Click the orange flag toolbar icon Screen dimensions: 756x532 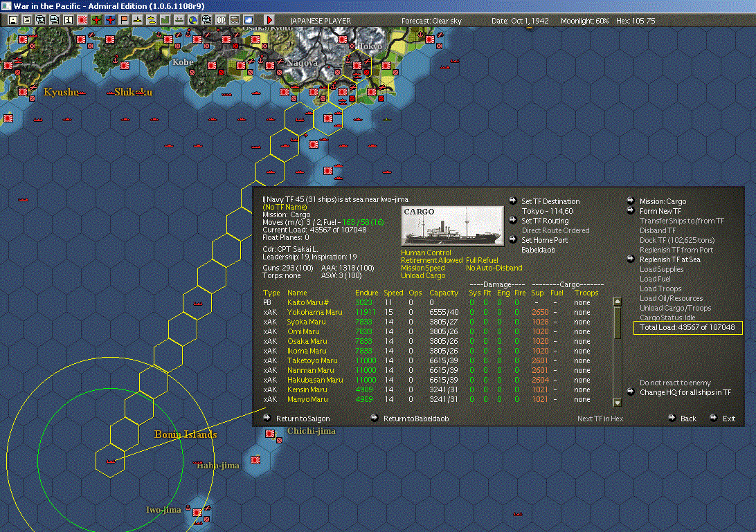pyautogui.click(x=124, y=20)
